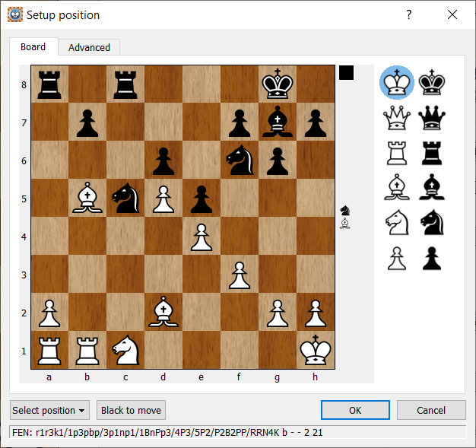Confirm setup with OK button
This screenshot has height=448, width=476.
coord(355,410)
